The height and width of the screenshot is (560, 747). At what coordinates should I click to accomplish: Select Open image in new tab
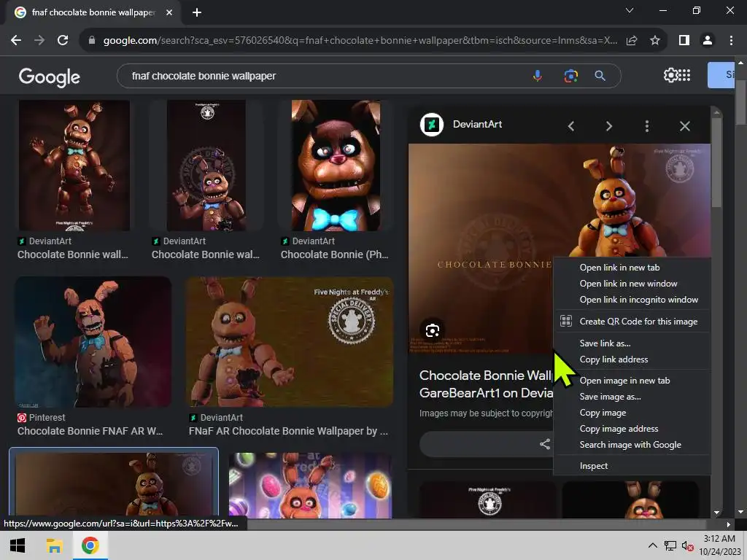tap(624, 381)
